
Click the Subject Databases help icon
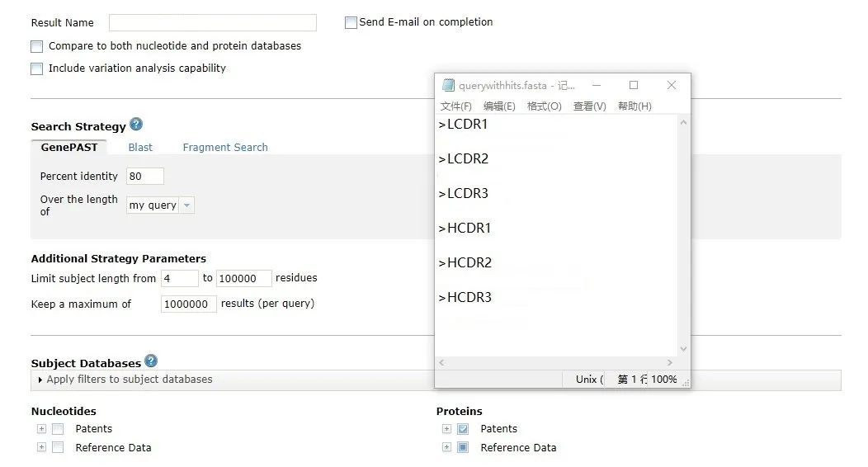(x=151, y=361)
